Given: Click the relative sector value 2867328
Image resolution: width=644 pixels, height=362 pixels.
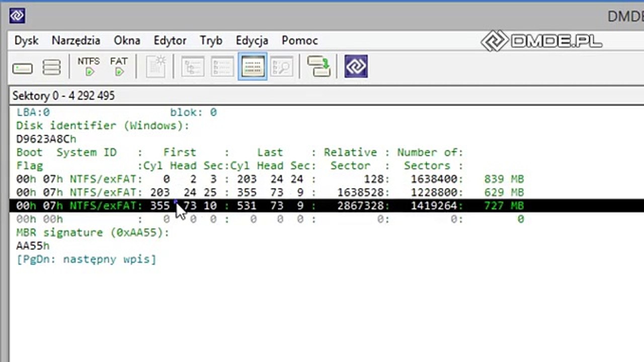Looking at the screenshot, I should (360, 206).
